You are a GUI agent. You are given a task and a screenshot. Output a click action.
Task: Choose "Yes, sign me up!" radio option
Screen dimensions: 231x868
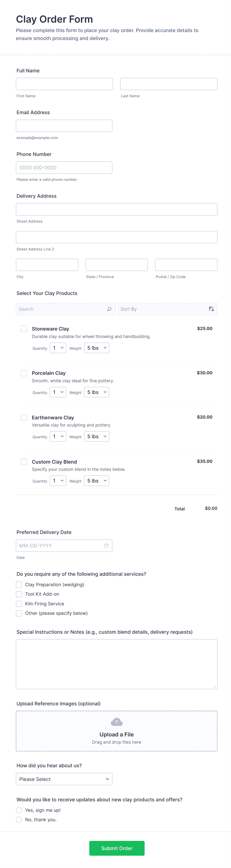tap(19, 810)
